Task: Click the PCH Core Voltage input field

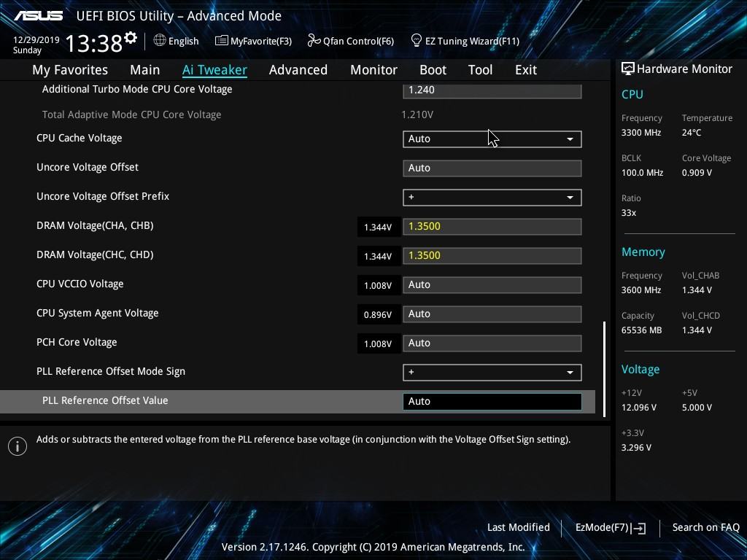Action: pyautogui.click(x=492, y=343)
